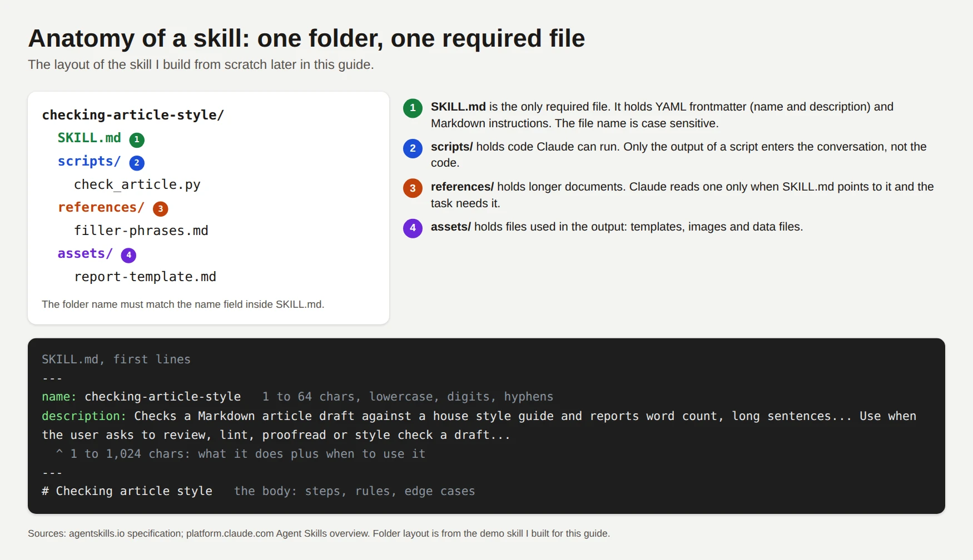Click code block label 'SKILL.md, first lines'
Viewport: 973px width, 560px height.
click(x=116, y=359)
